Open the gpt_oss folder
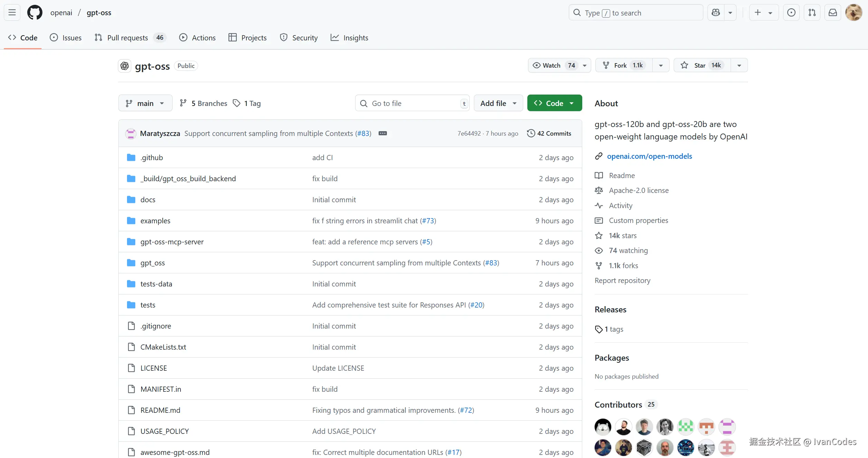The image size is (868, 458). tap(153, 263)
